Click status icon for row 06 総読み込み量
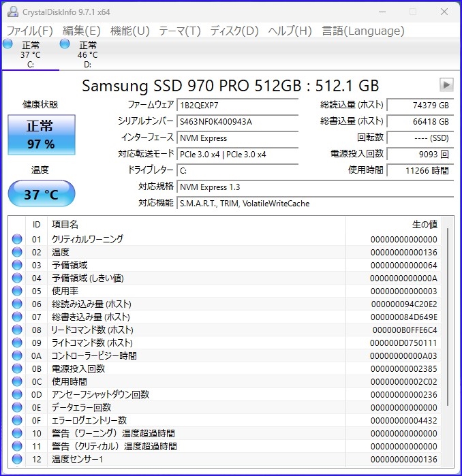Viewport: 462px width, 476px height. tap(17, 304)
